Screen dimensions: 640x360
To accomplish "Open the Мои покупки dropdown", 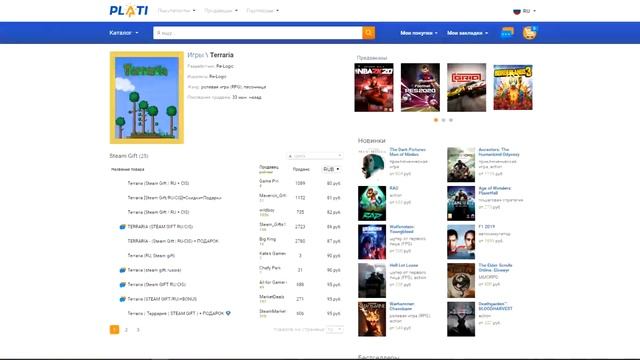I will tap(419, 33).
